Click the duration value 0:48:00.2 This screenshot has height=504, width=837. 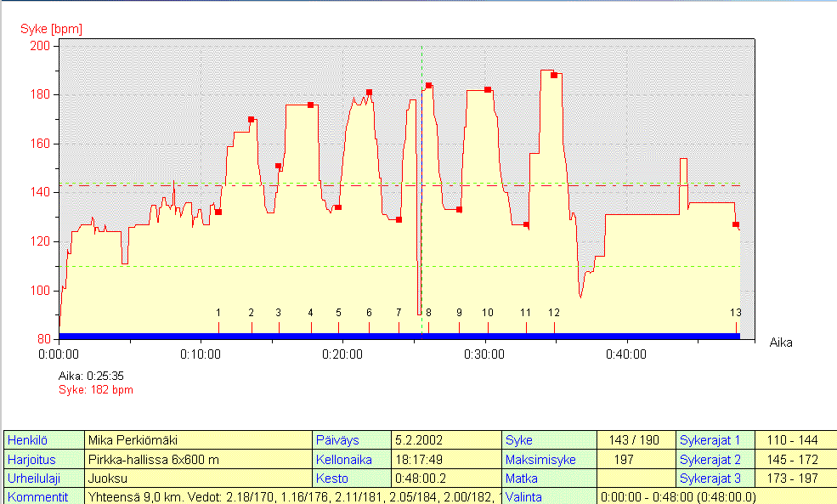pos(447,479)
